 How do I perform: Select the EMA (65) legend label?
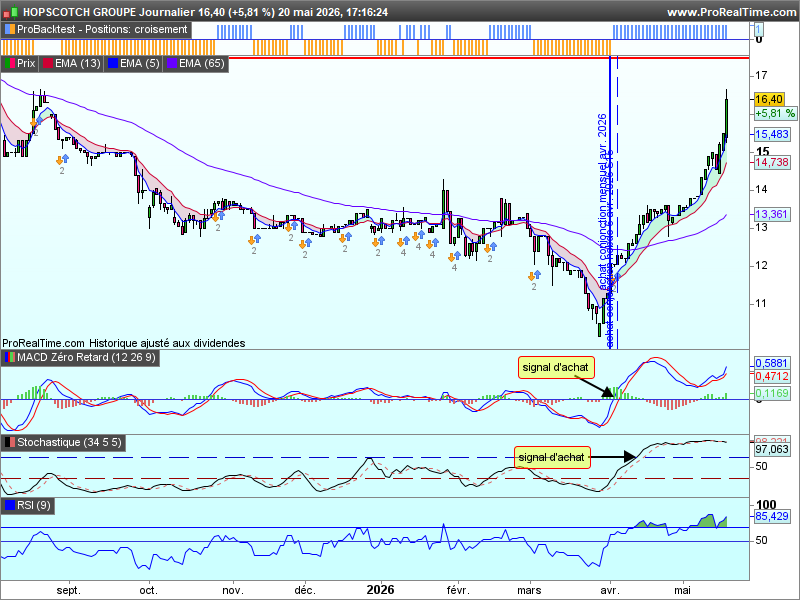[202, 64]
